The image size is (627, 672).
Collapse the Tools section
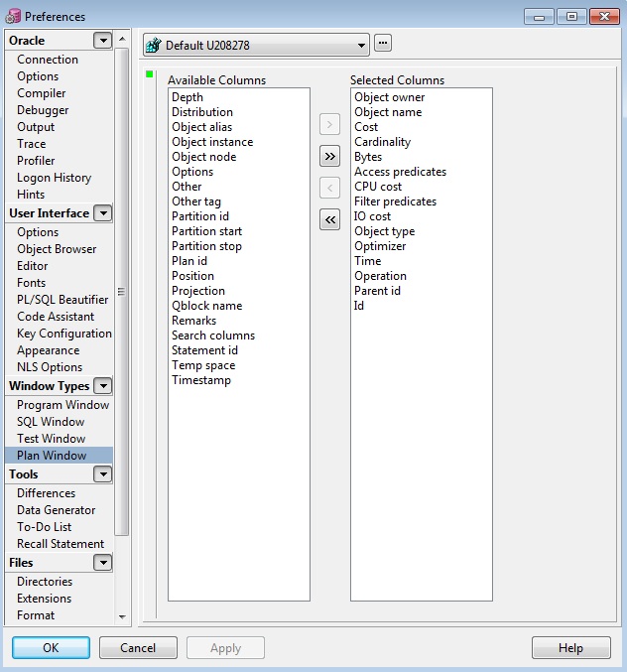[102, 474]
